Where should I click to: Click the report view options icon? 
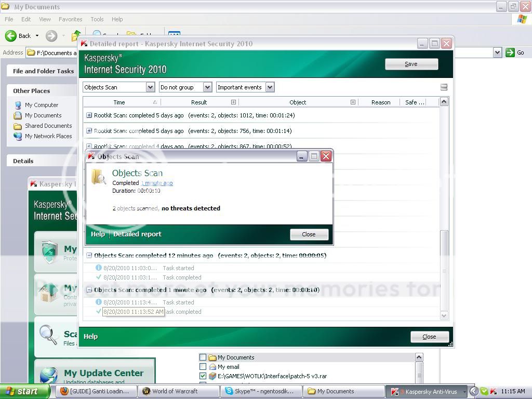[x=444, y=87]
